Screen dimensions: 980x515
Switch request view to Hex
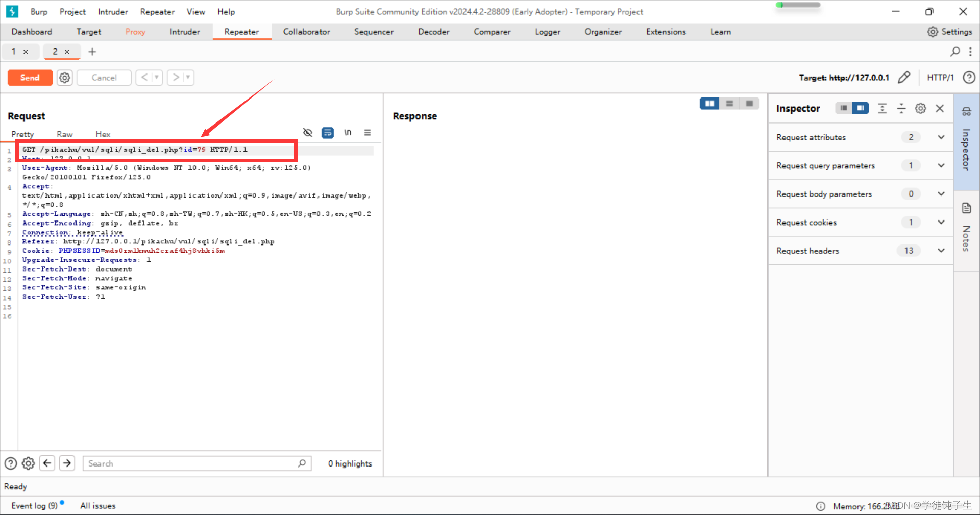(103, 134)
